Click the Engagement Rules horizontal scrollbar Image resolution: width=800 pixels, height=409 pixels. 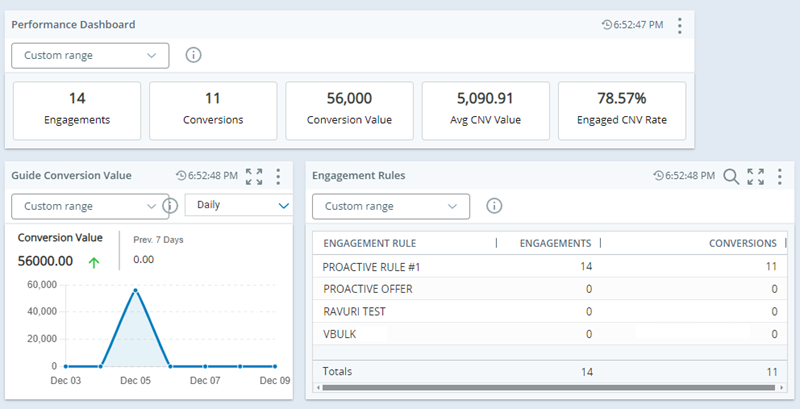click(x=548, y=388)
